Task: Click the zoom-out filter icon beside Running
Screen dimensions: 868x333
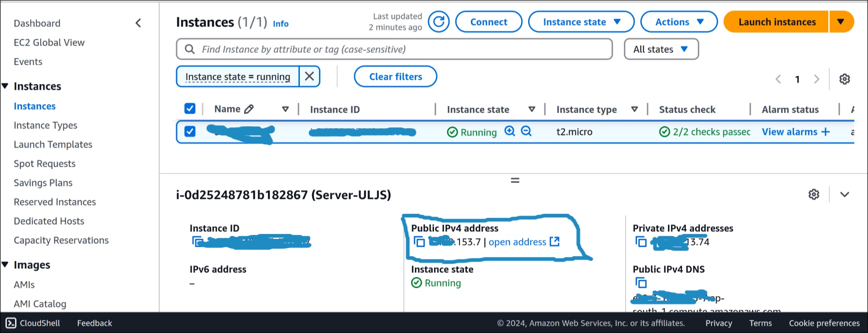Action: coord(526,131)
